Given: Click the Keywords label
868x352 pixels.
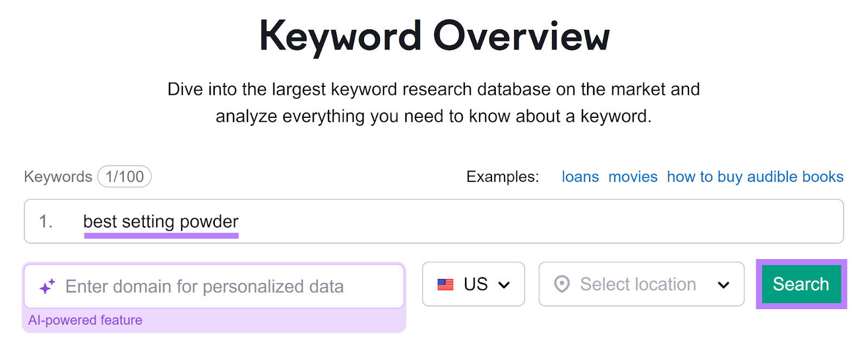Looking at the screenshot, I should (x=58, y=176).
